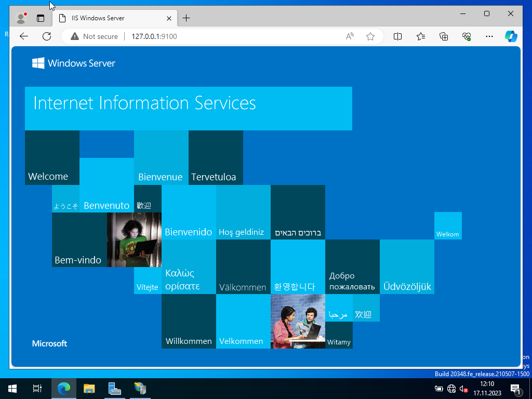Open File Explorer from taskbar
This screenshot has width=532, height=399.
coord(89,389)
